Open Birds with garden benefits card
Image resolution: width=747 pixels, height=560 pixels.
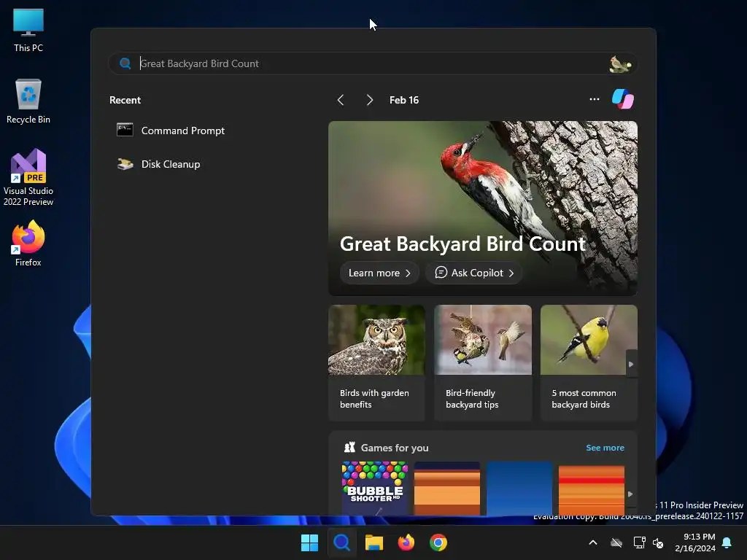[376, 363]
